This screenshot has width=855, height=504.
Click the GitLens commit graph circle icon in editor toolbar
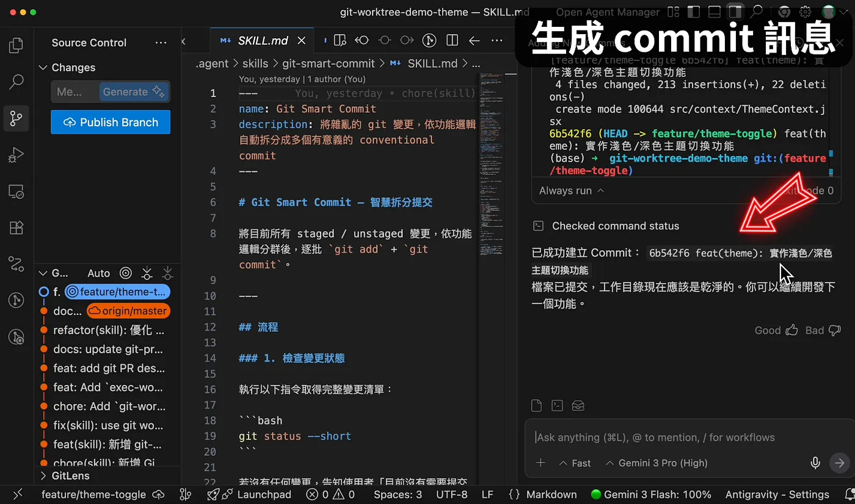pos(430,41)
